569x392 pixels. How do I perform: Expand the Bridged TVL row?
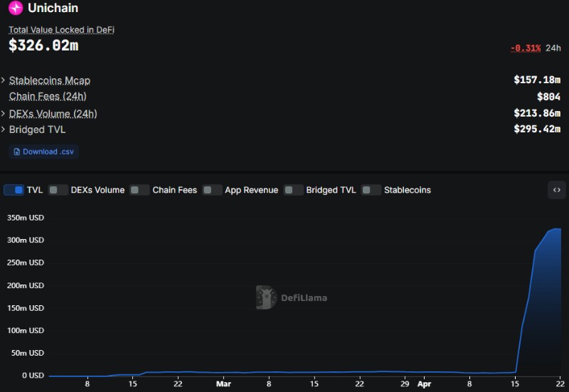pos(4,129)
